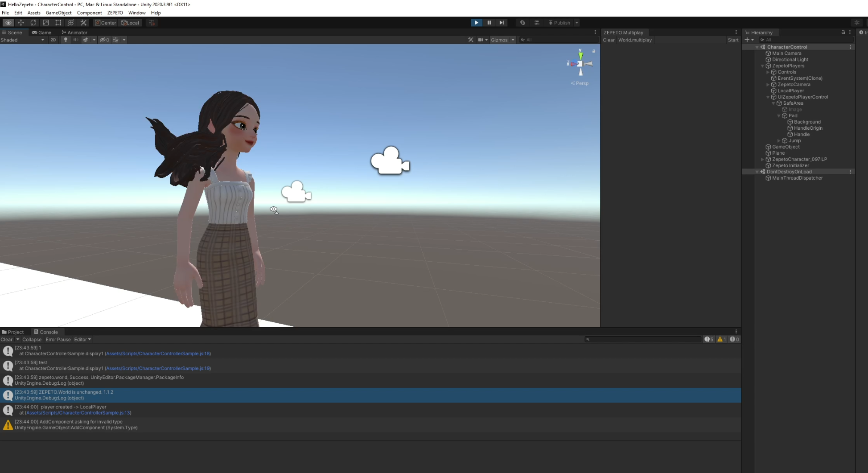Open the CharacterControllerSample.js:13 script link
The image size is (868, 473).
point(78,412)
